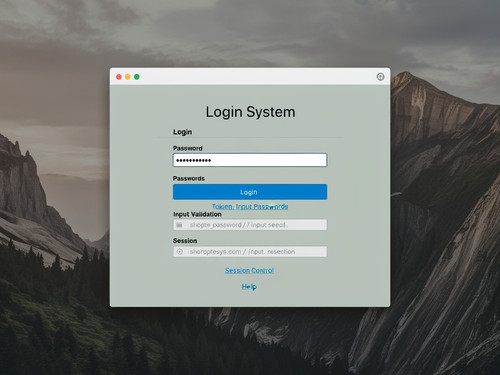This screenshot has width=500, height=375.
Task: Click the Login System heading
Action: point(250,112)
